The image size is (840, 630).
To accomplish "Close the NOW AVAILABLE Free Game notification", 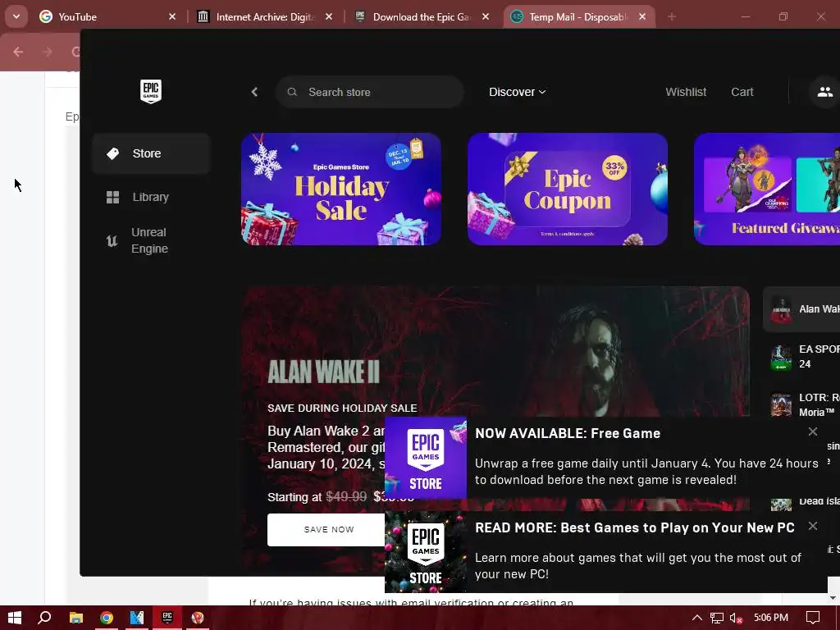I will pyautogui.click(x=813, y=431).
